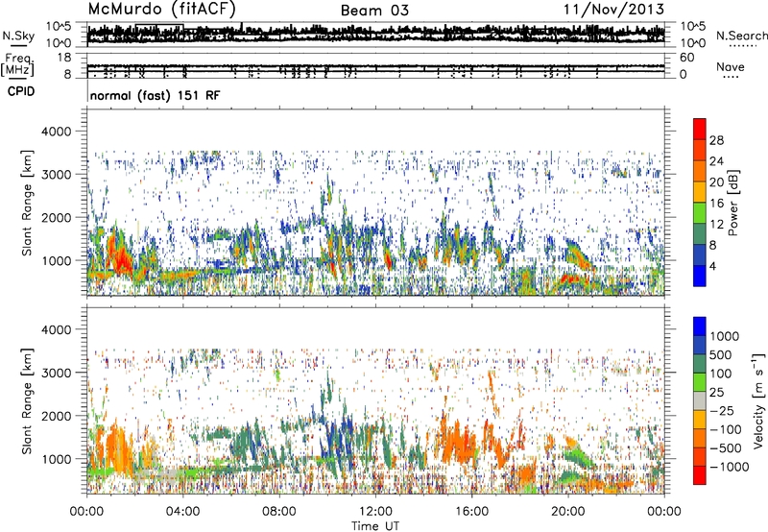The height and width of the screenshot is (532, 768).
Task: Click the right 10^0 noise axis tick
Action: [x=692, y=43]
